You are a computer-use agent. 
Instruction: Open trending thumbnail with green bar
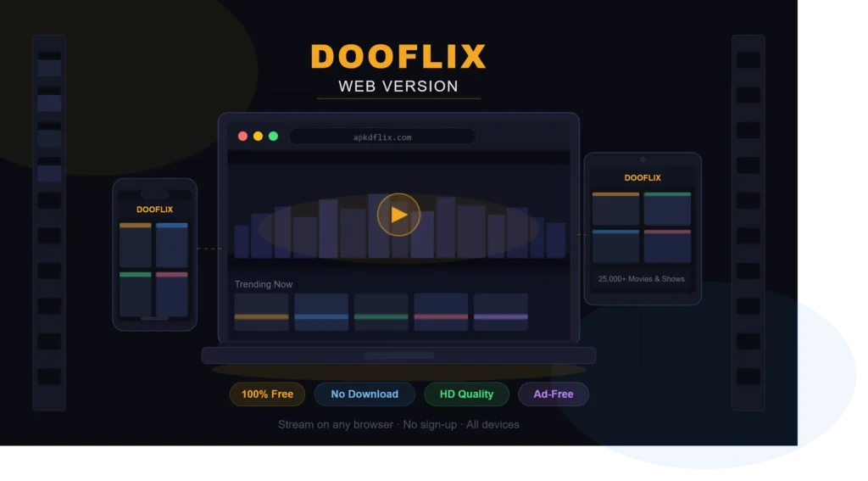pos(381,312)
